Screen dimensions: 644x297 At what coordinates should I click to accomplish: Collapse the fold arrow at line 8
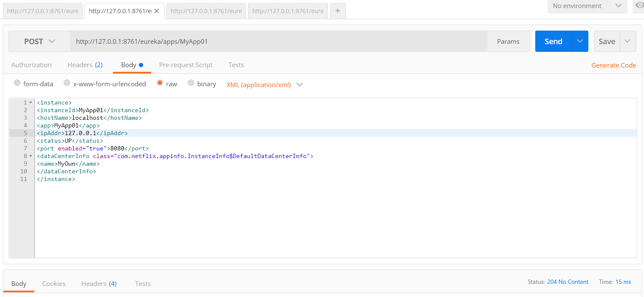pos(31,156)
